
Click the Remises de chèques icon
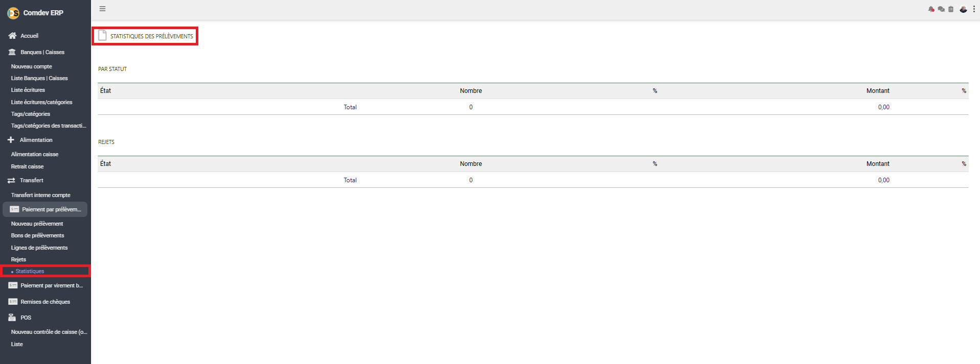click(x=13, y=302)
